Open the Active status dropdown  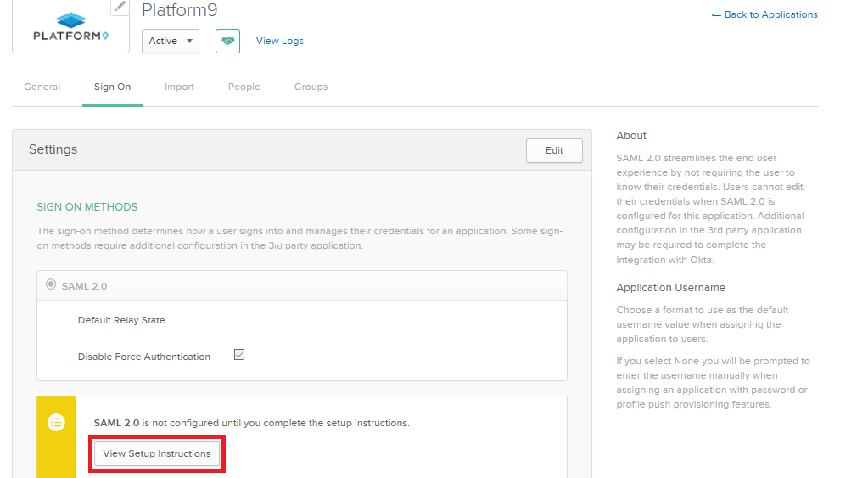171,41
